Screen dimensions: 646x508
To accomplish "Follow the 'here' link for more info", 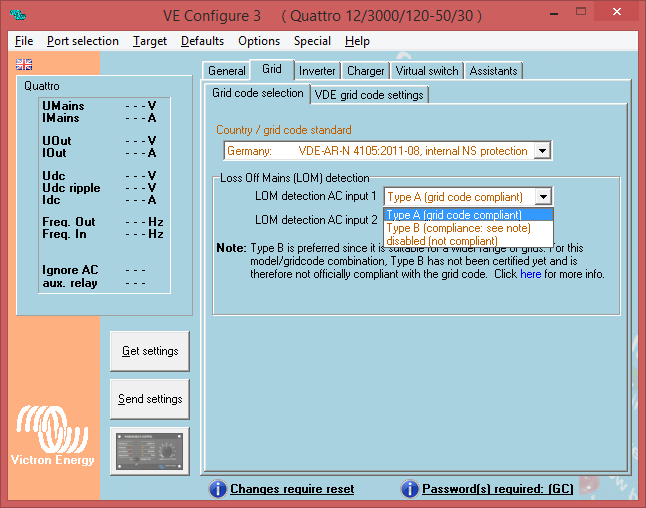I will pos(530,274).
